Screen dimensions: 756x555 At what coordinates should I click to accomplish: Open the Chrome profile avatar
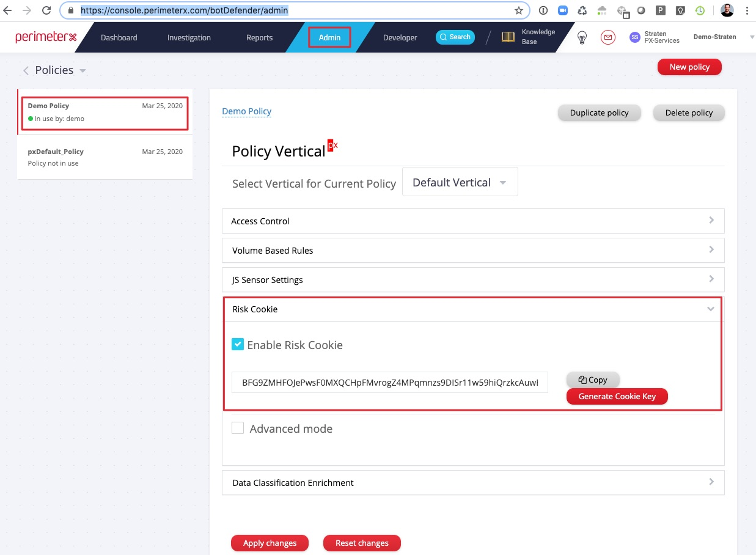pyautogui.click(x=727, y=10)
